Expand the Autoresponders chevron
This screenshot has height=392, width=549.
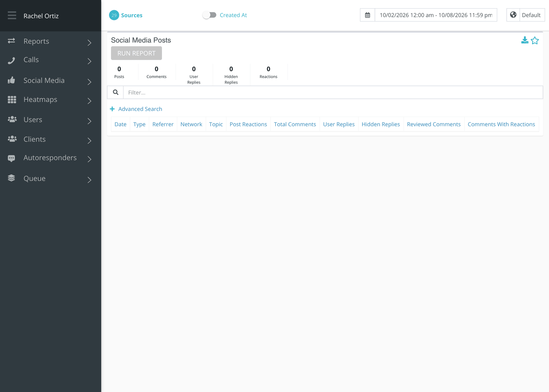(x=89, y=159)
